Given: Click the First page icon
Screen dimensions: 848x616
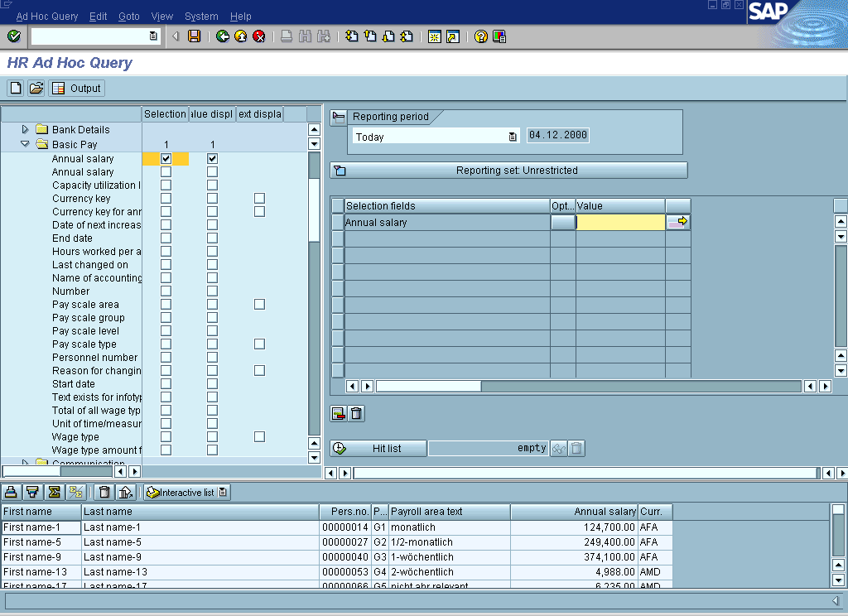Looking at the screenshot, I should point(351,36).
